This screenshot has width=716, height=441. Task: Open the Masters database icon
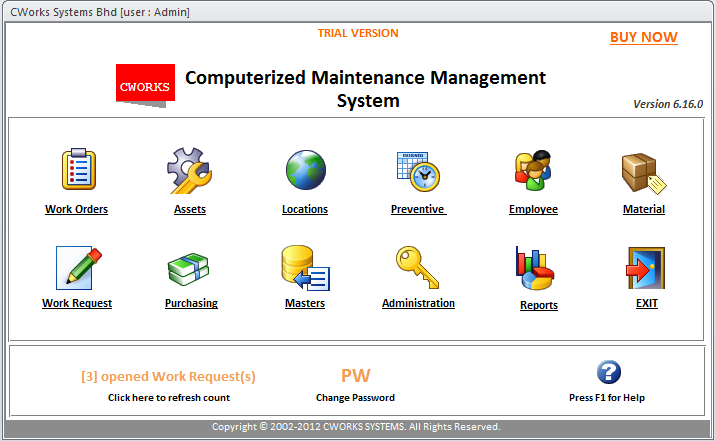305,268
